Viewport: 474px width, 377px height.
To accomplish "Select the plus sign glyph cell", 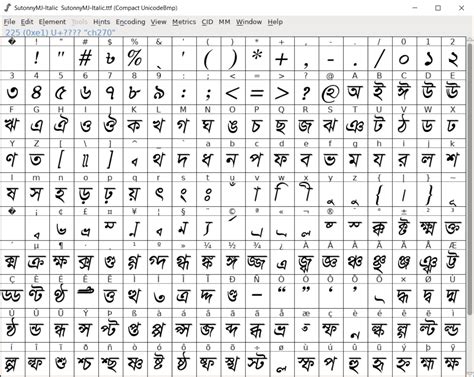I will click(282, 58).
